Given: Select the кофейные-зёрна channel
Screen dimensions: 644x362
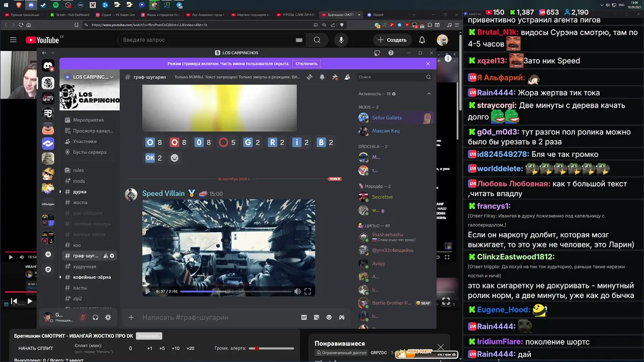Looking at the screenshot, I should [x=89, y=277].
